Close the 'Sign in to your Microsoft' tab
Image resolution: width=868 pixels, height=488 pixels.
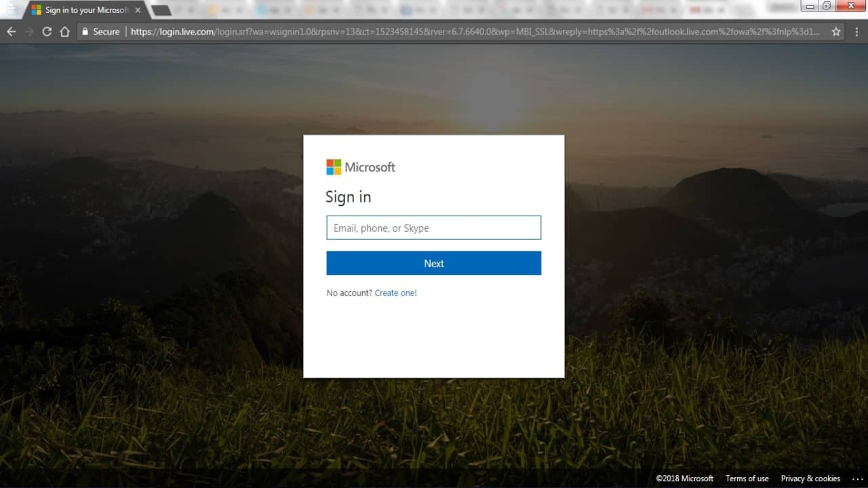click(138, 10)
